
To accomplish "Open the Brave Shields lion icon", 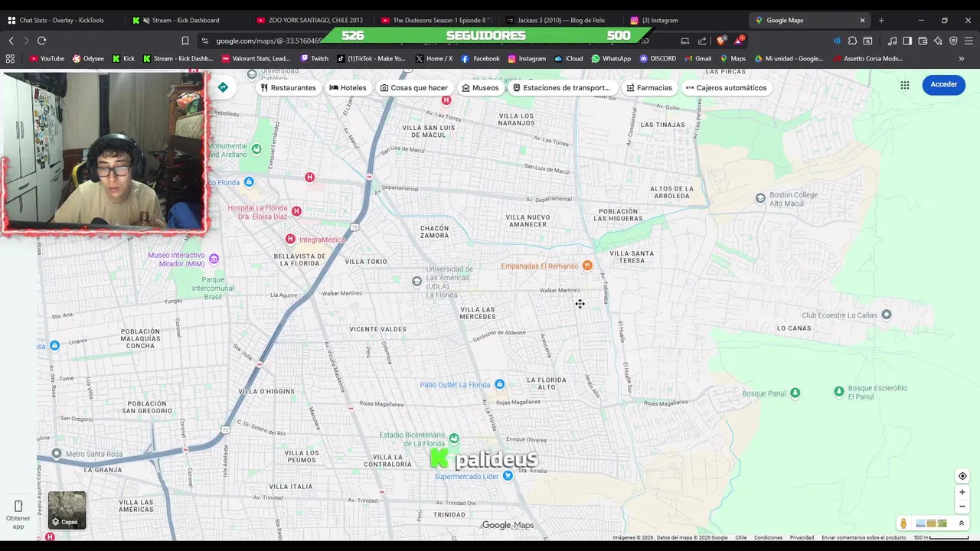I will [x=720, y=41].
